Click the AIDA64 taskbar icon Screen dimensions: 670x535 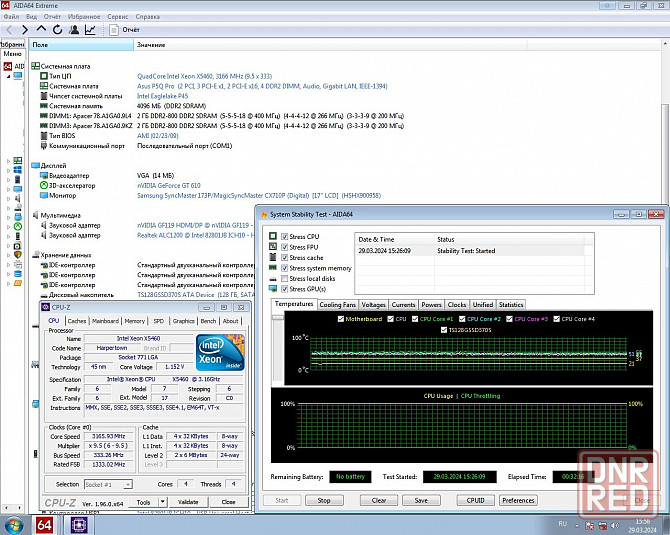pos(44,525)
